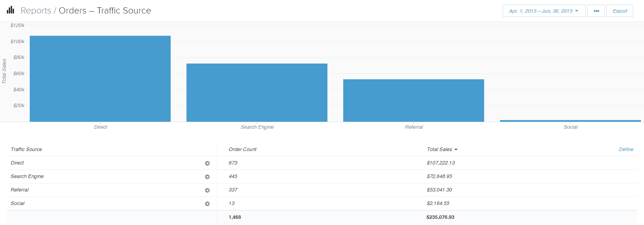Open the Direct row arrow icon
This screenshot has width=644, height=225.
207,163
